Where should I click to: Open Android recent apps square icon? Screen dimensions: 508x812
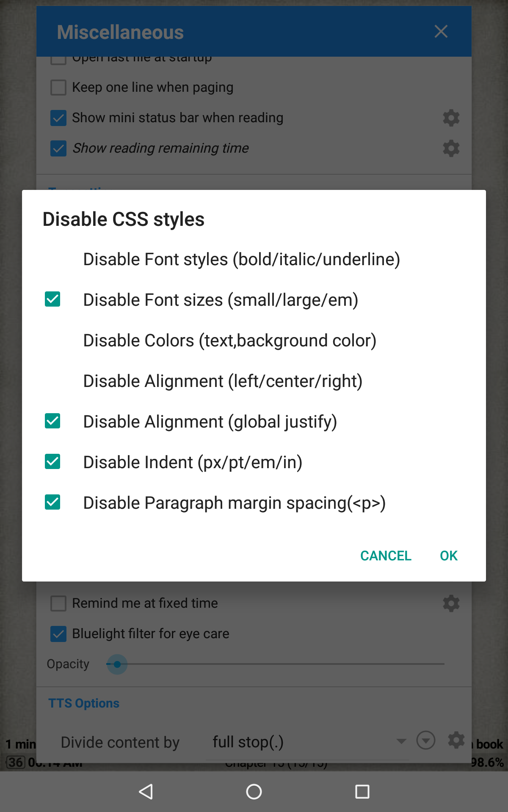(362, 792)
